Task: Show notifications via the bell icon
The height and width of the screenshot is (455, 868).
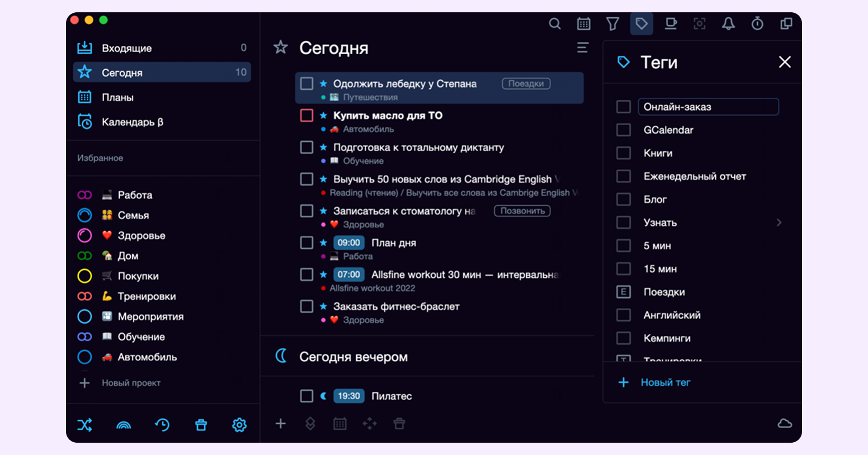Action: point(728,24)
